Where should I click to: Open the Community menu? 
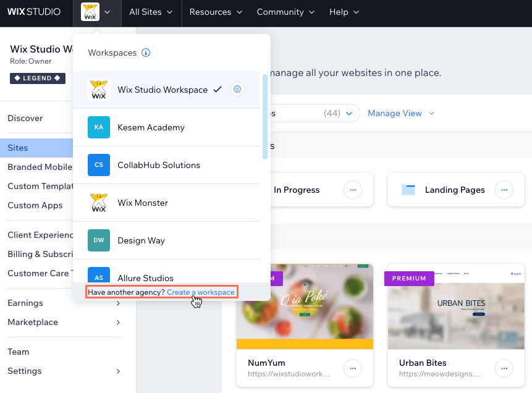(285, 12)
